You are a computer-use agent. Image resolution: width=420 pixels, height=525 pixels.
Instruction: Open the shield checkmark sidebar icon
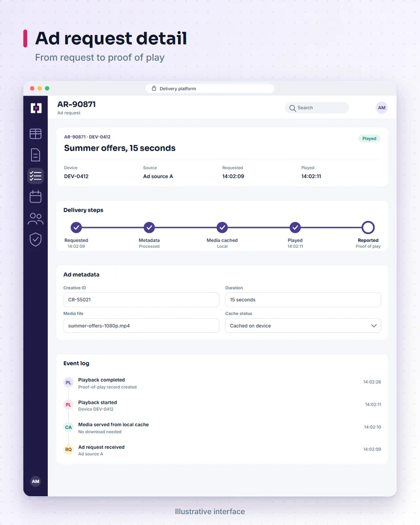pyautogui.click(x=36, y=239)
